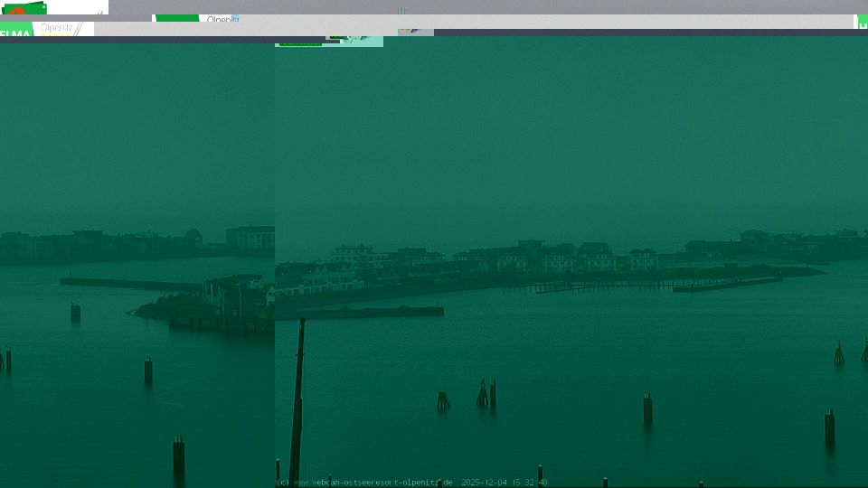
Task: Click the flat breakwater pier on the left side
Action: point(129,284)
